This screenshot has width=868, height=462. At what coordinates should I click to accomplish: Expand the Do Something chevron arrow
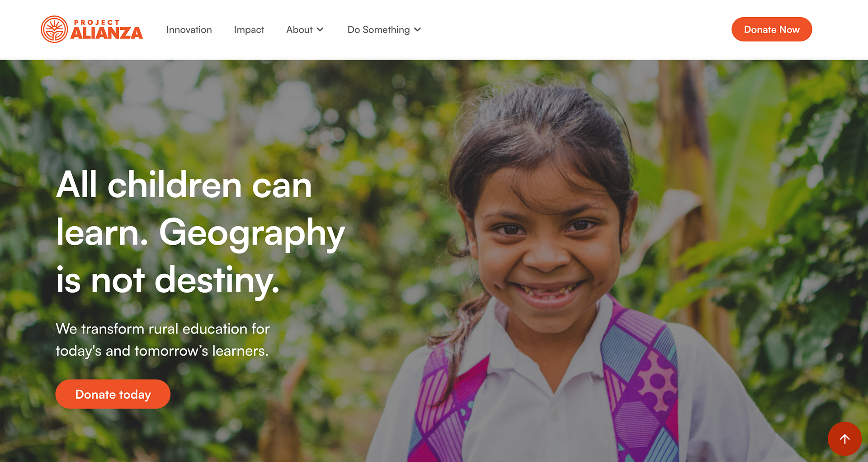click(x=417, y=30)
